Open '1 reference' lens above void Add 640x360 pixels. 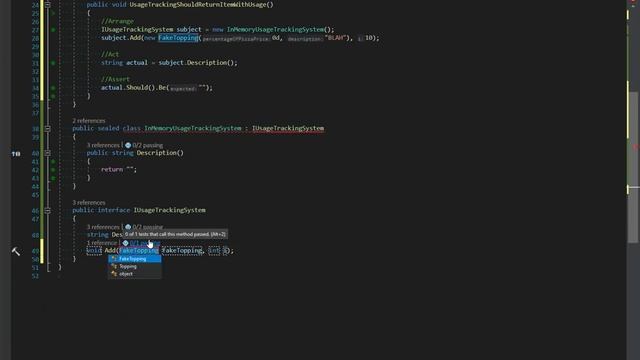pyautogui.click(x=102, y=243)
